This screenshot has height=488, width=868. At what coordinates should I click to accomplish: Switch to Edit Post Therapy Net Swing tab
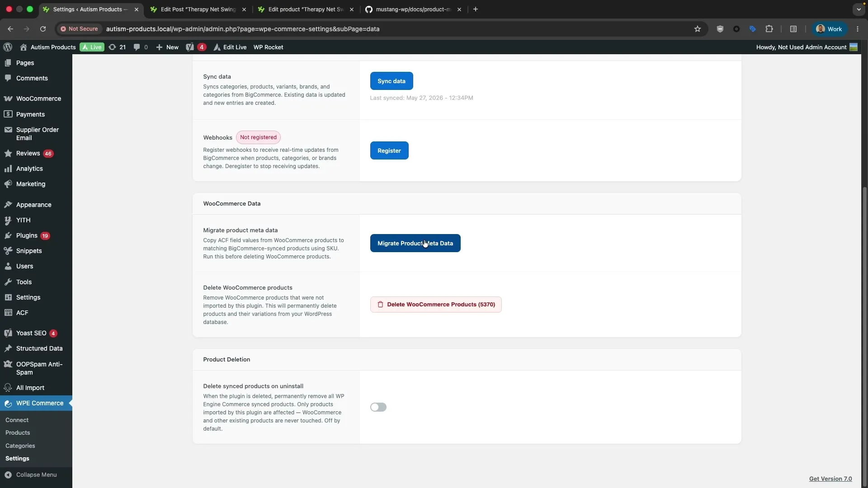coord(199,9)
